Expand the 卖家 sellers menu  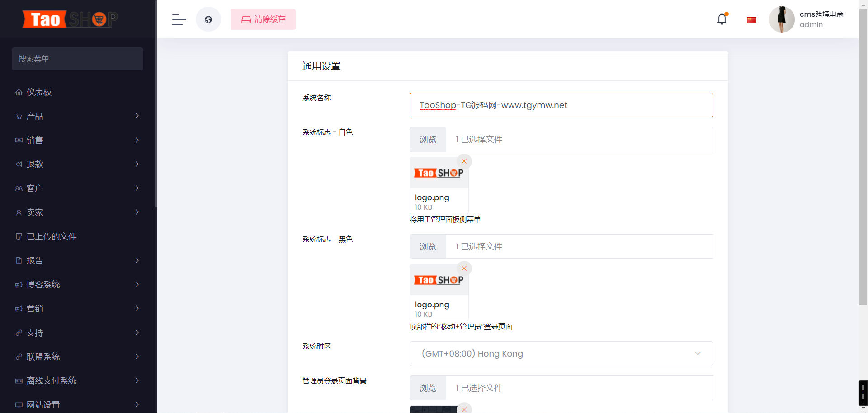coord(77,212)
